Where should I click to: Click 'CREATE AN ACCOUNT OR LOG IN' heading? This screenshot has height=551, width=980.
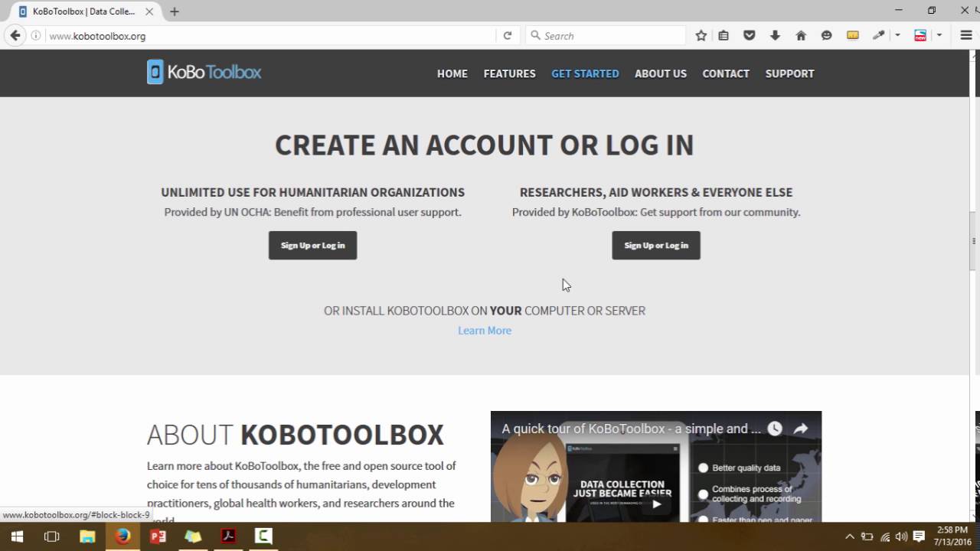(x=485, y=145)
